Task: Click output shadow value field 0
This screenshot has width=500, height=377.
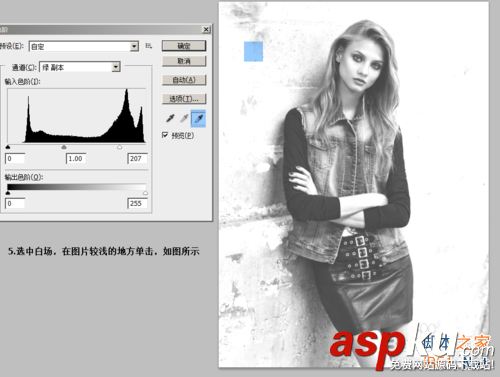Action: click(x=15, y=203)
